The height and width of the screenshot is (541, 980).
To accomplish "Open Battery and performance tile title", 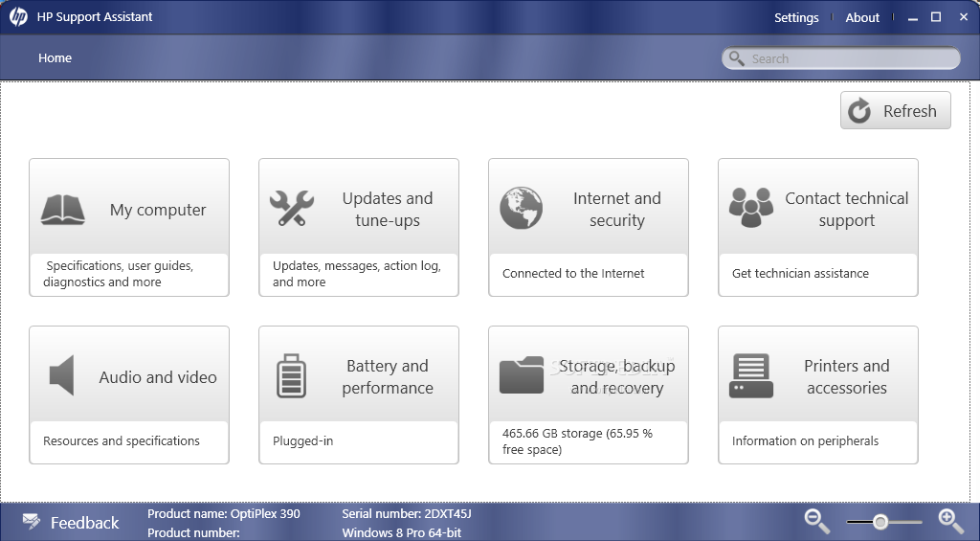I will 388,376.
